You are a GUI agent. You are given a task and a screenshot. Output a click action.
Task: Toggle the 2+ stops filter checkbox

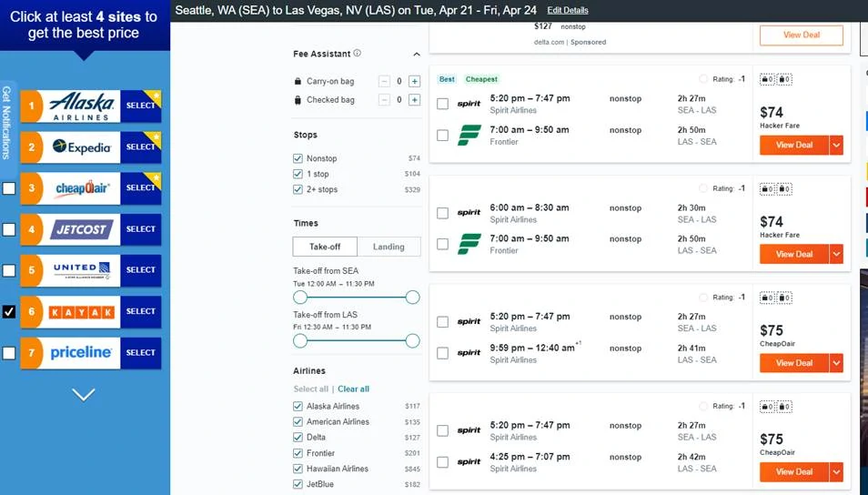click(x=298, y=189)
